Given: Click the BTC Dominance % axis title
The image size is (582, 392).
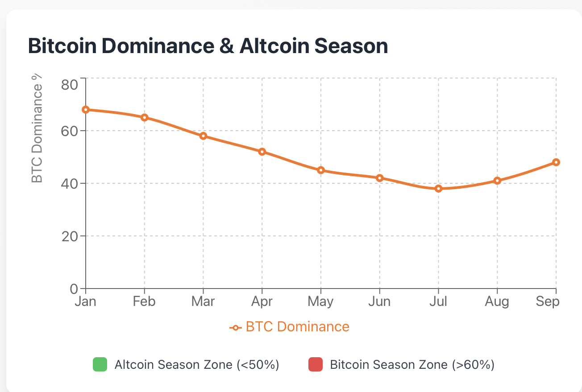Looking at the screenshot, I should pyautogui.click(x=37, y=128).
